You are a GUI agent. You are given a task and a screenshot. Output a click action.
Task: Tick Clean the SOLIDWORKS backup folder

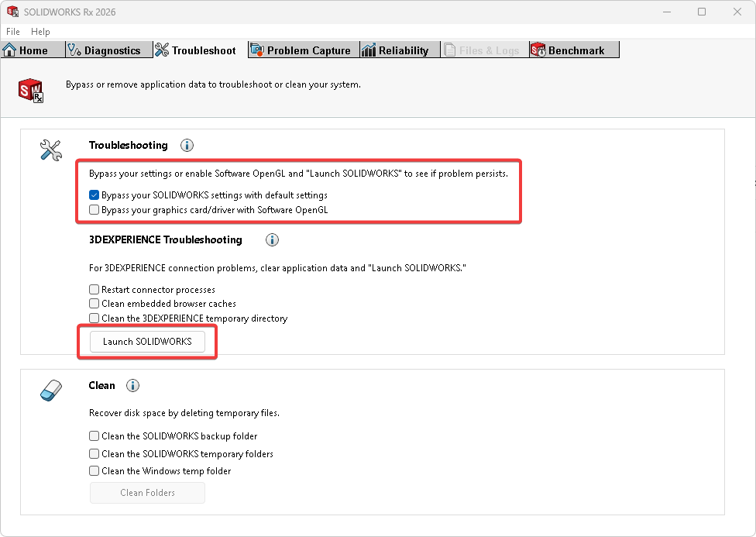(94, 436)
